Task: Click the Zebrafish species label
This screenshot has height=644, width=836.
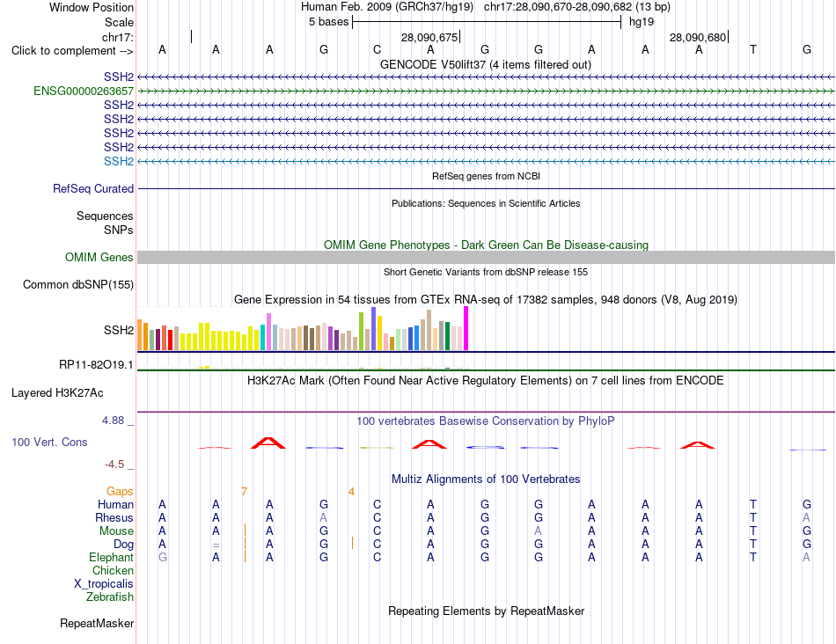Action: tap(110, 597)
